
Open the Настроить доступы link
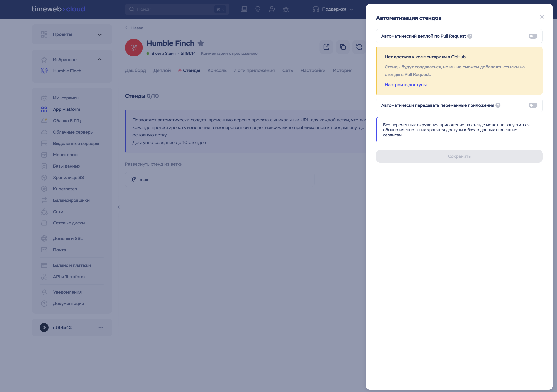point(405,85)
